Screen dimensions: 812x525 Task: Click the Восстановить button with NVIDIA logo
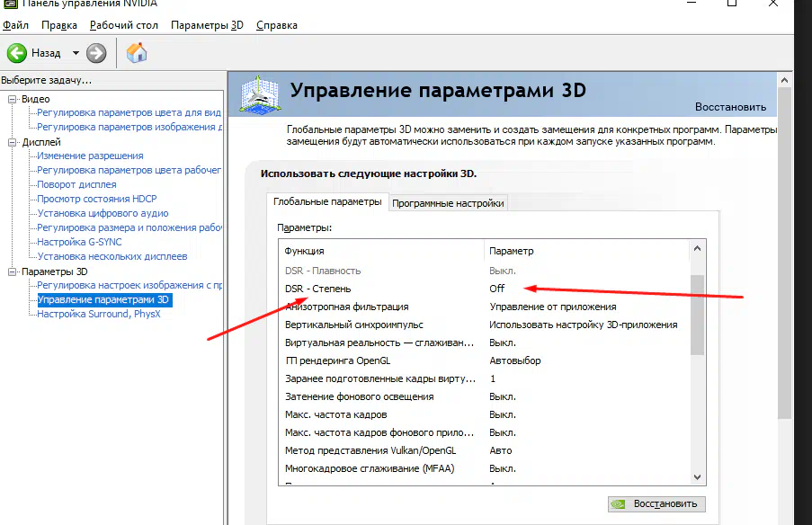656,503
